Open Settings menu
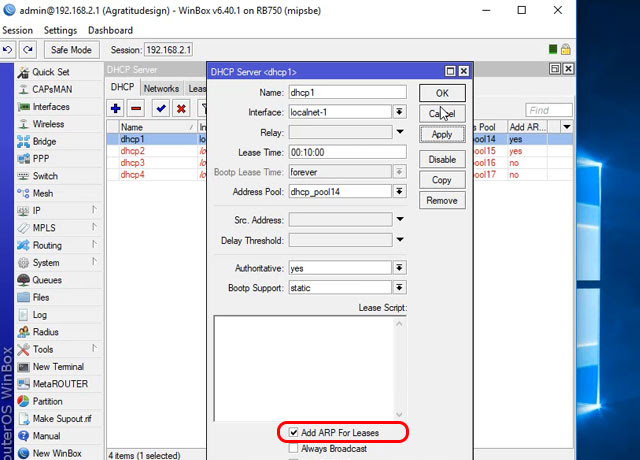Viewport: 640px width, 460px height. coord(60,30)
